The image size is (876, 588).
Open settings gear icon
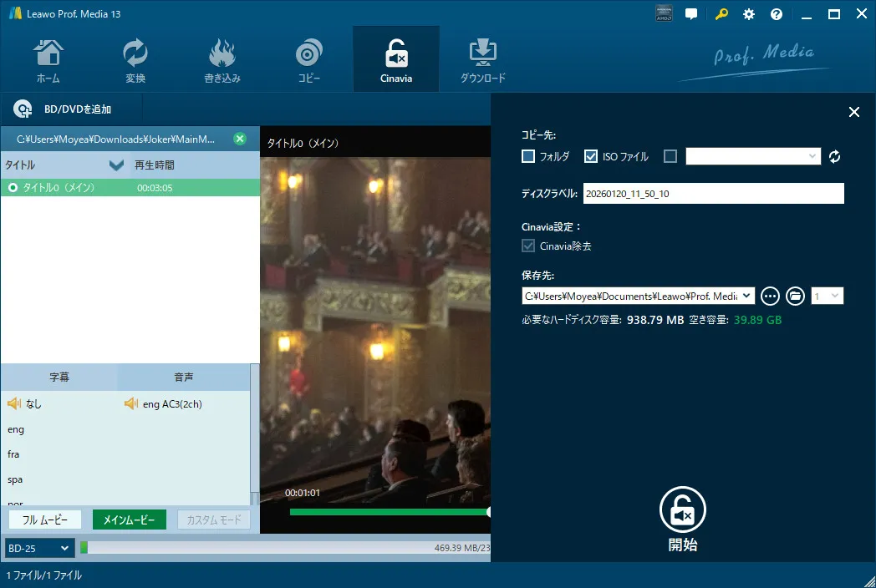click(749, 14)
